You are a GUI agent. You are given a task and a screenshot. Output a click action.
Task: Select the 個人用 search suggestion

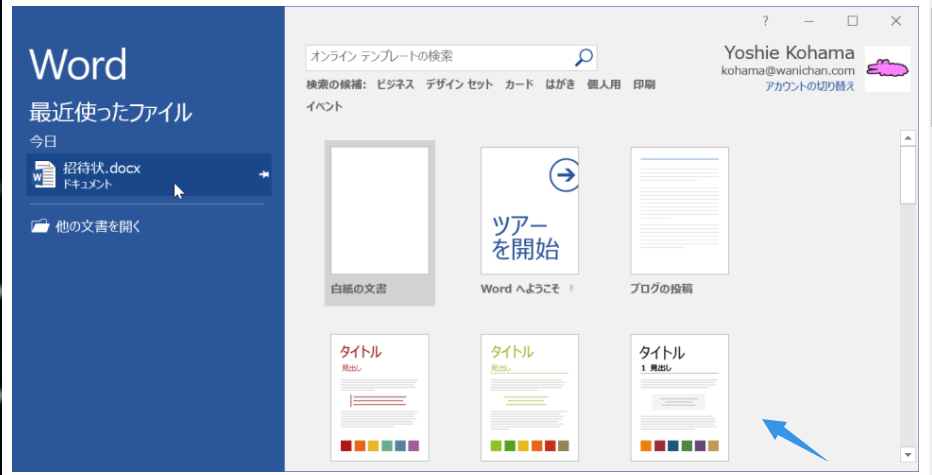point(604,84)
